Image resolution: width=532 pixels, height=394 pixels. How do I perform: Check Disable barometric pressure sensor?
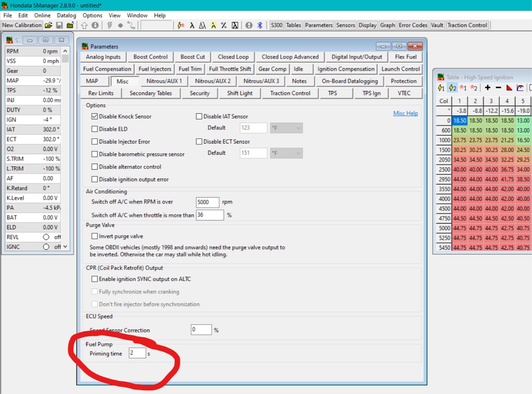coord(95,154)
